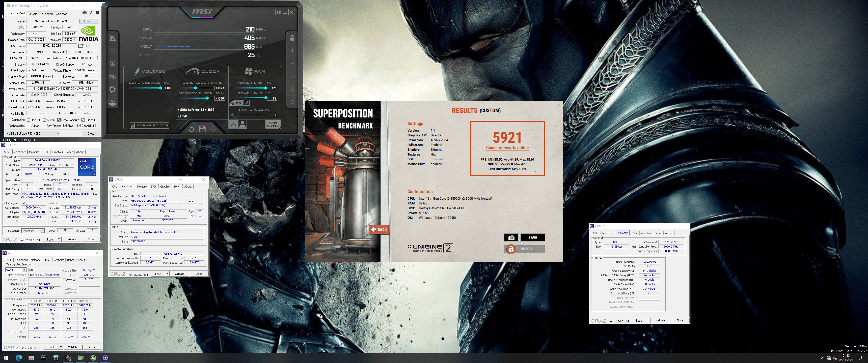This screenshot has height=363, width=868.
Task: Open the CPU-Z Tools dropdown arrow
Action: [x=59, y=239]
